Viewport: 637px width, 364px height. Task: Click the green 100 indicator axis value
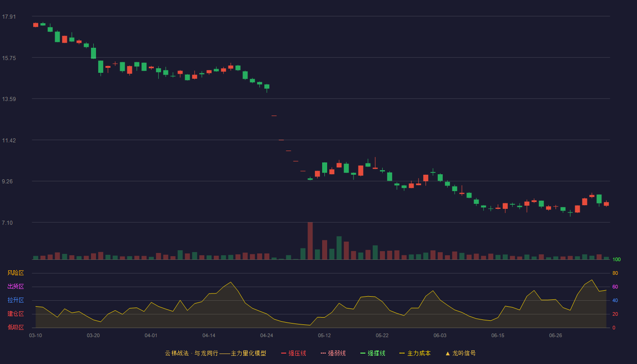click(617, 259)
